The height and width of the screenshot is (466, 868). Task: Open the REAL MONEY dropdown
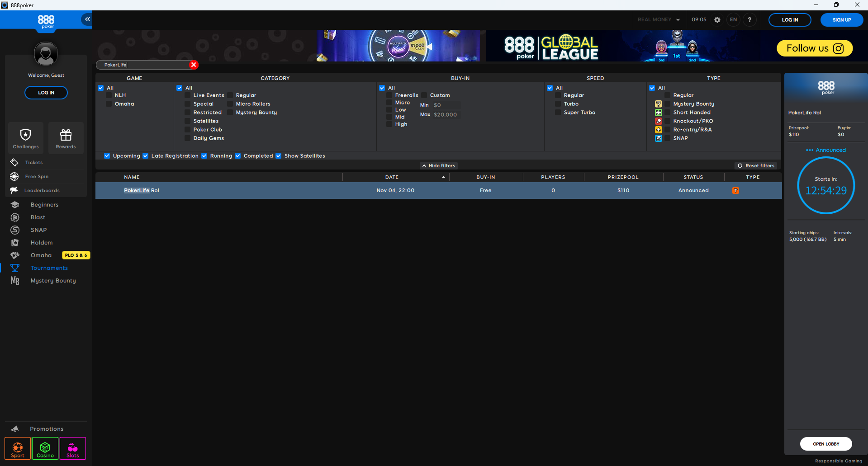coord(658,19)
